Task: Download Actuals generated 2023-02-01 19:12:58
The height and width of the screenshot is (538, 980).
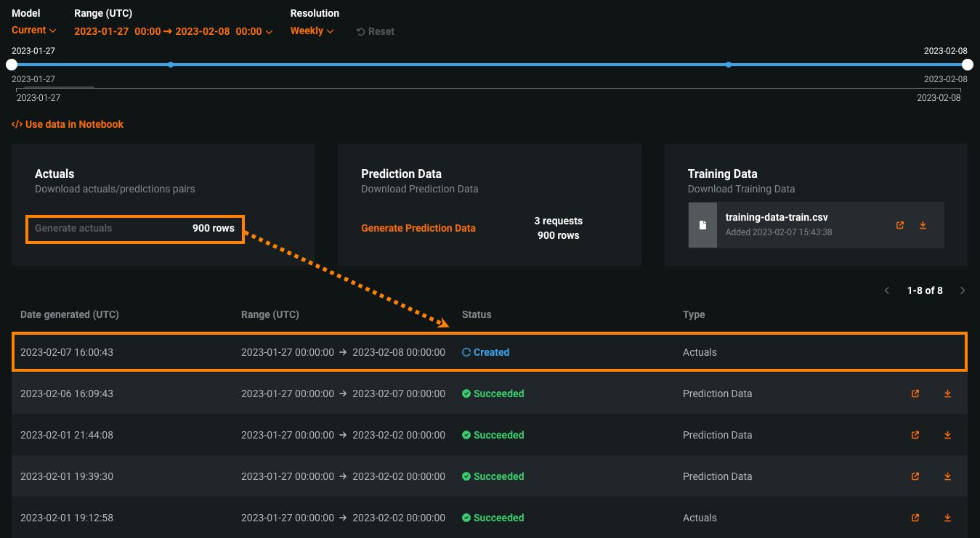Action: click(x=947, y=518)
